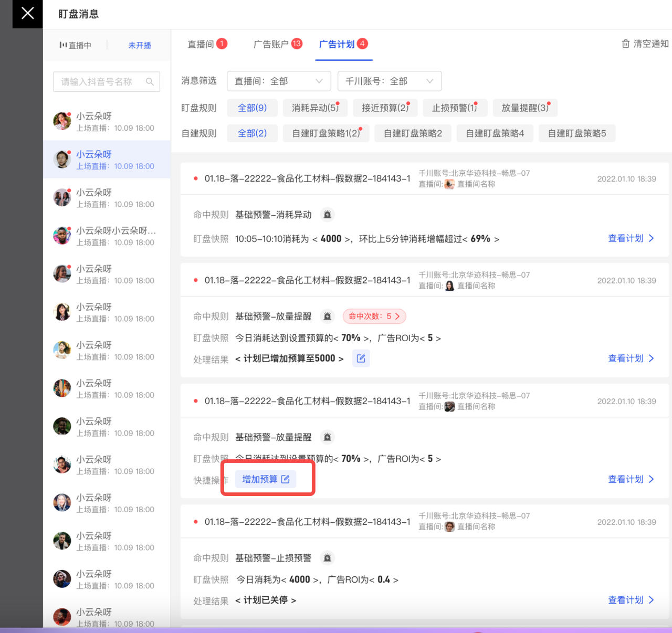Click the magnifier icon in the account search box
The height and width of the screenshot is (633, 672).
(150, 81)
